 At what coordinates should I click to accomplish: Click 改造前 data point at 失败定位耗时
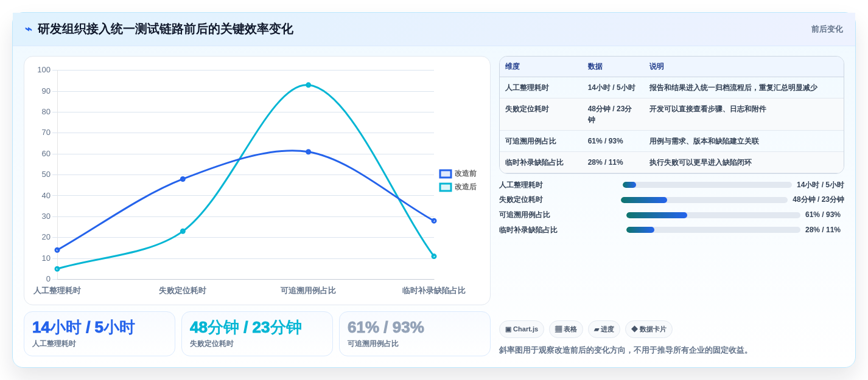pos(183,179)
